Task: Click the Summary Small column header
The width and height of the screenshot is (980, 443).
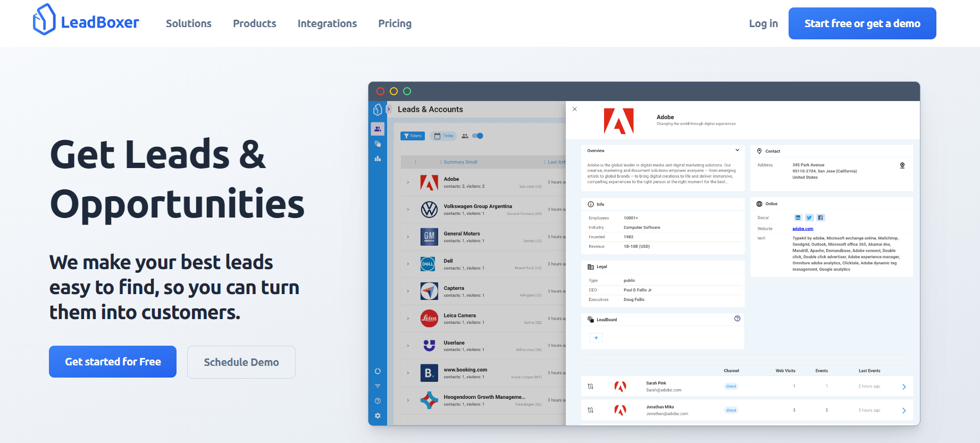Action: (x=460, y=162)
